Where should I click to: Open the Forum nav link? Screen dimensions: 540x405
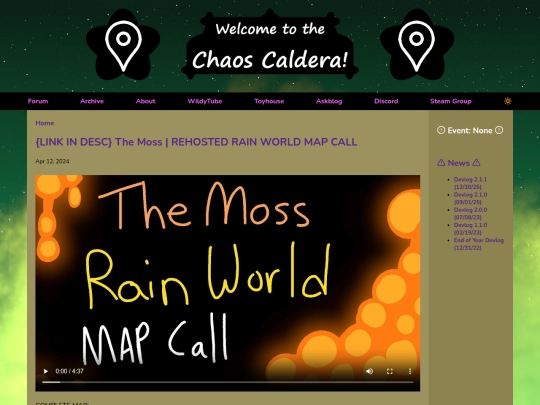coord(38,101)
